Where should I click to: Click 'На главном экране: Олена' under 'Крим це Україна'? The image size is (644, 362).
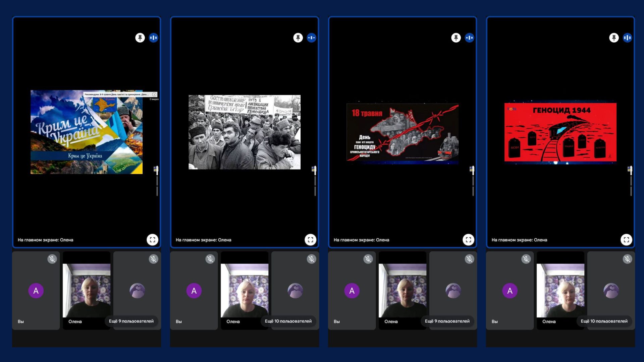pos(45,240)
